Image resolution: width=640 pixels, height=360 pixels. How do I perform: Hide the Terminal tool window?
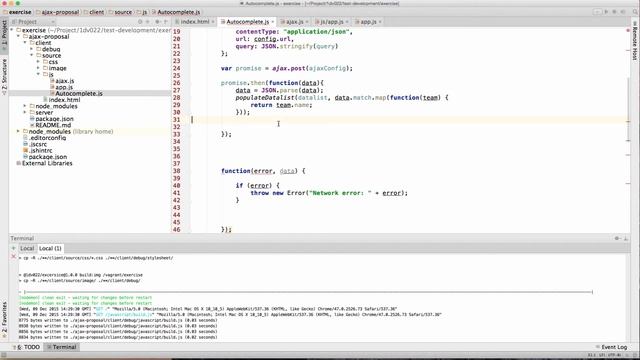coord(626,238)
